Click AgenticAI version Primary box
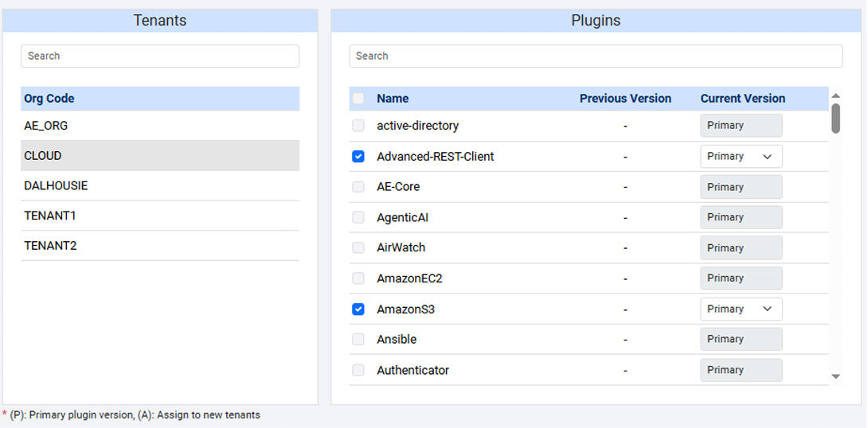The width and height of the screenshot is (868, 428). [741, 217]
